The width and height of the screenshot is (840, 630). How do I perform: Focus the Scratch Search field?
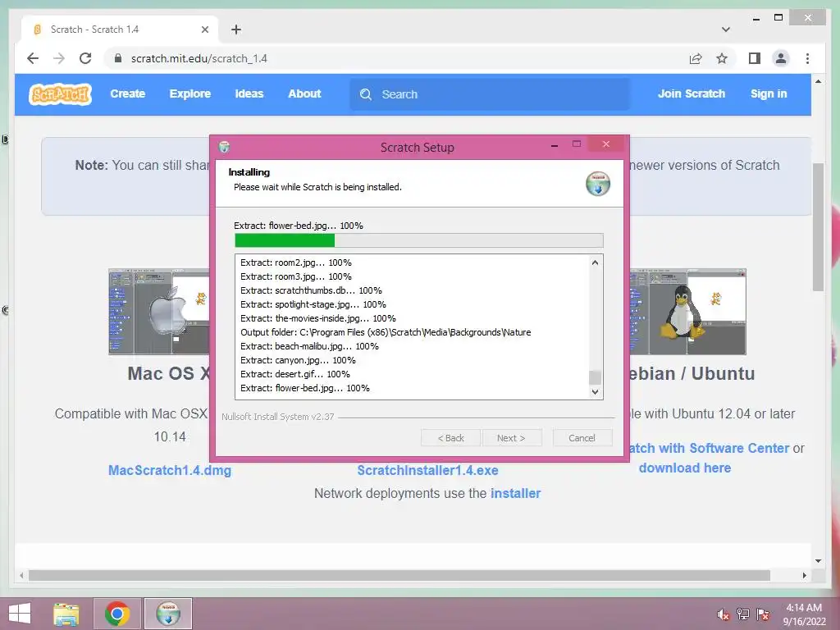click(490, 94)
